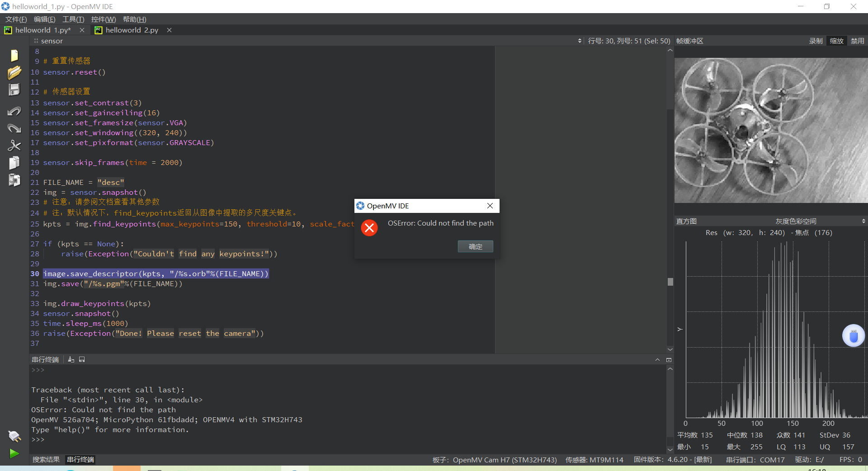Click the serial terminal save icon

pos(82,359)
